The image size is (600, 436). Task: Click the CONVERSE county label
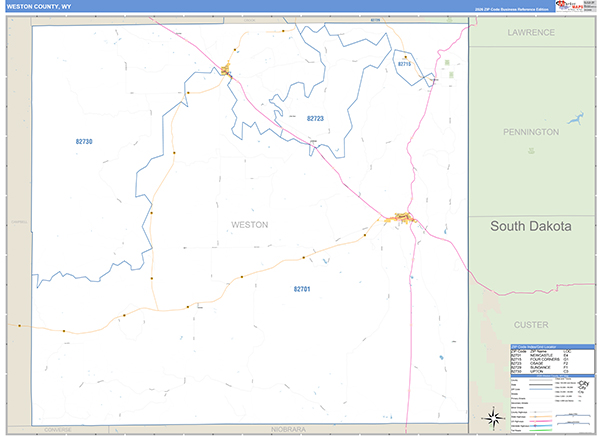click(58, 430)
